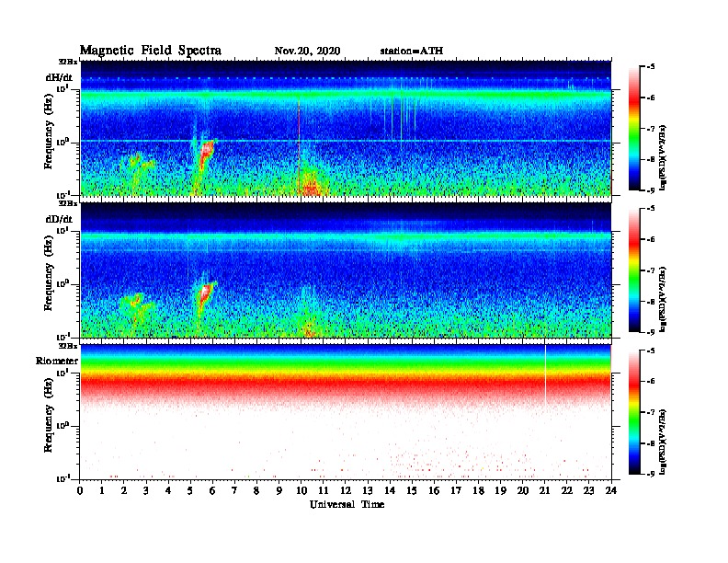Click hour 22 tick label on time axis
Screen dimensions: 728x563
point(567,490)
